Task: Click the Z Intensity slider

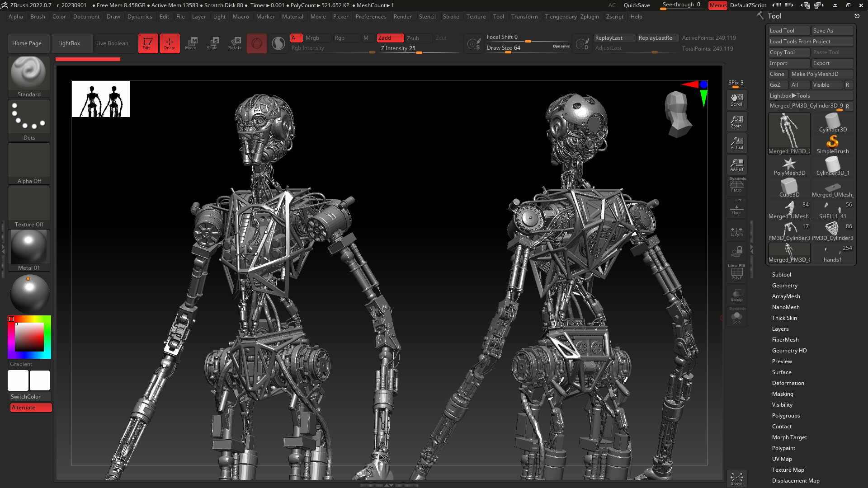Action: coord(418,49)
